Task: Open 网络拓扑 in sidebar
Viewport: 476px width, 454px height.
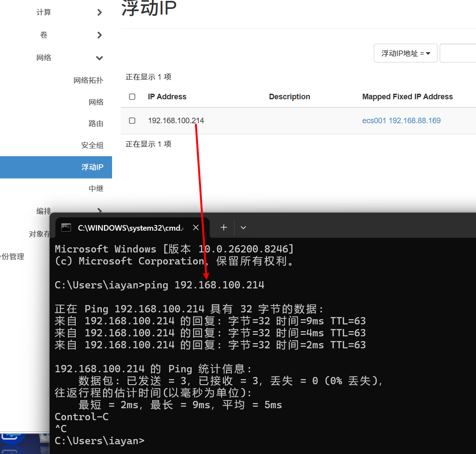Action: (89, 80)
